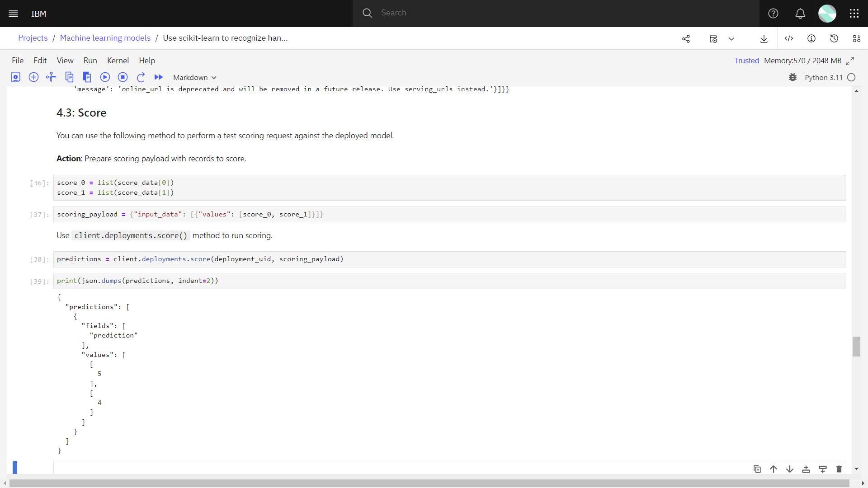Expand the jobs chevron dropdown

tap(731, 39)
